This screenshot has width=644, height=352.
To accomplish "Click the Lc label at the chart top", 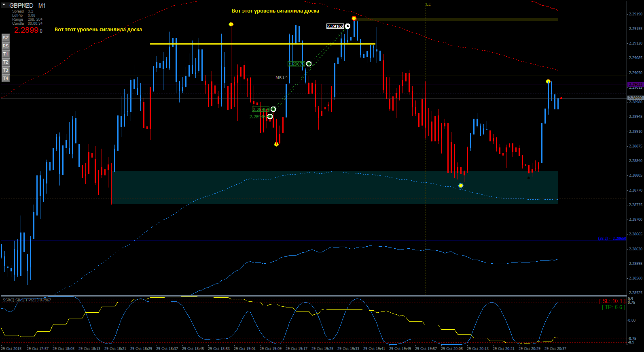I will point(428,4).
